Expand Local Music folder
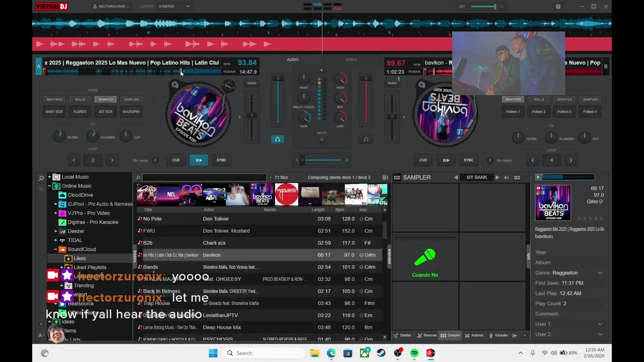This screenshot has height=362, width=644. click(x=49, y=177)
